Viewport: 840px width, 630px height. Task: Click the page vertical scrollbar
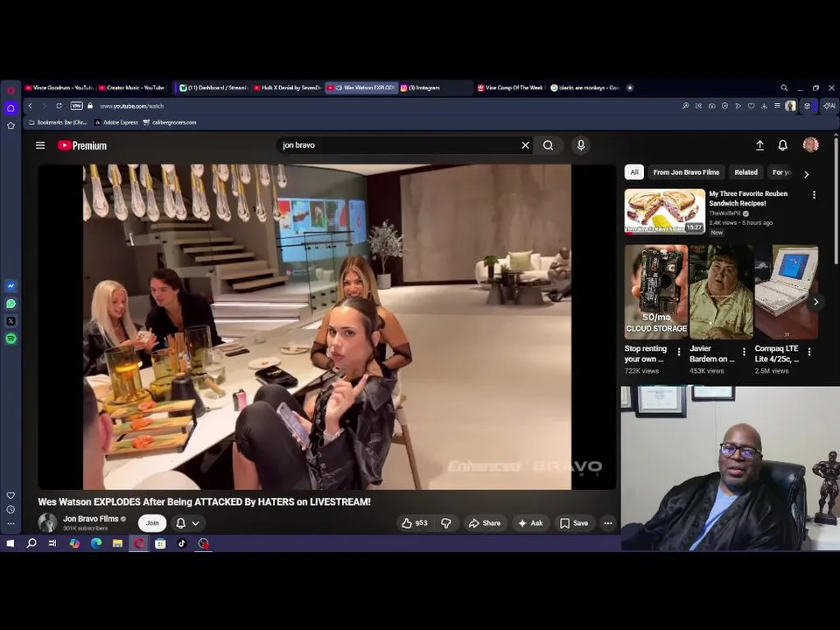click(836, 199)
